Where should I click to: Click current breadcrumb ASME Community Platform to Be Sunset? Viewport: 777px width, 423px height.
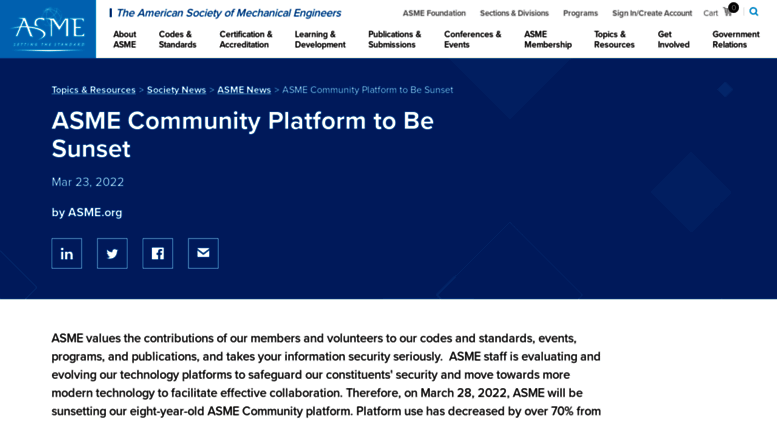click(367, 90)
